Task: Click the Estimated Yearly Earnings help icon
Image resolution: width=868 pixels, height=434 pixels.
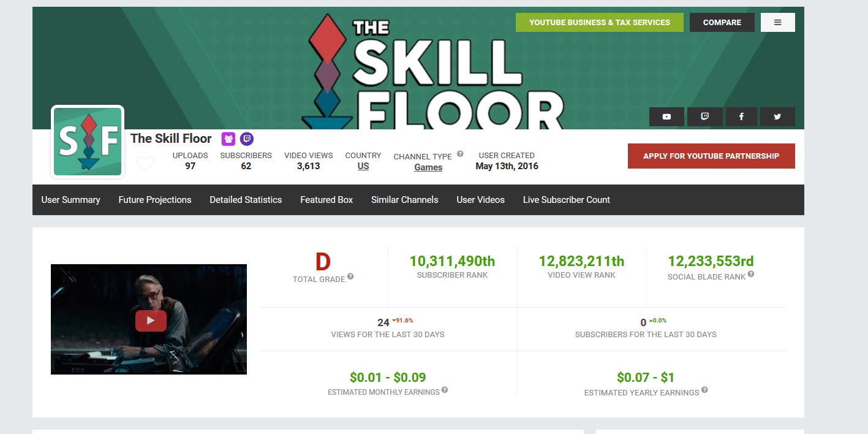Action: tap(704, 390)
